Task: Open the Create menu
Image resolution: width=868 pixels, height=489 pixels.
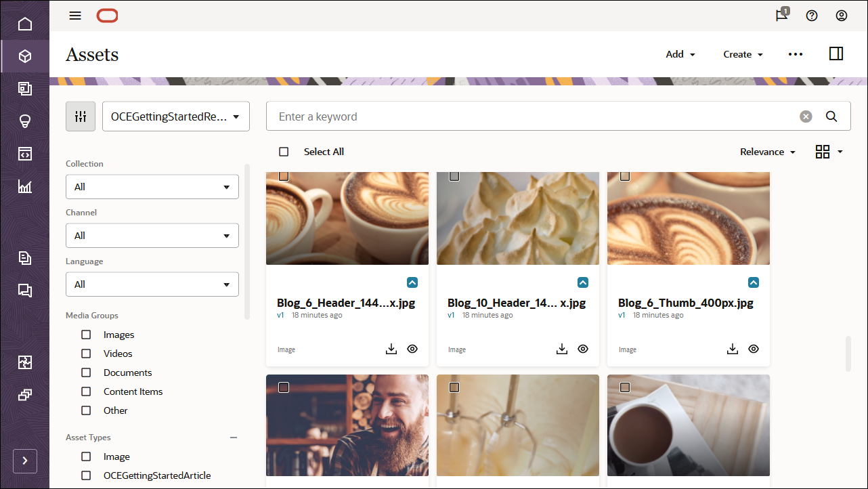Action: tap(743, 54)
